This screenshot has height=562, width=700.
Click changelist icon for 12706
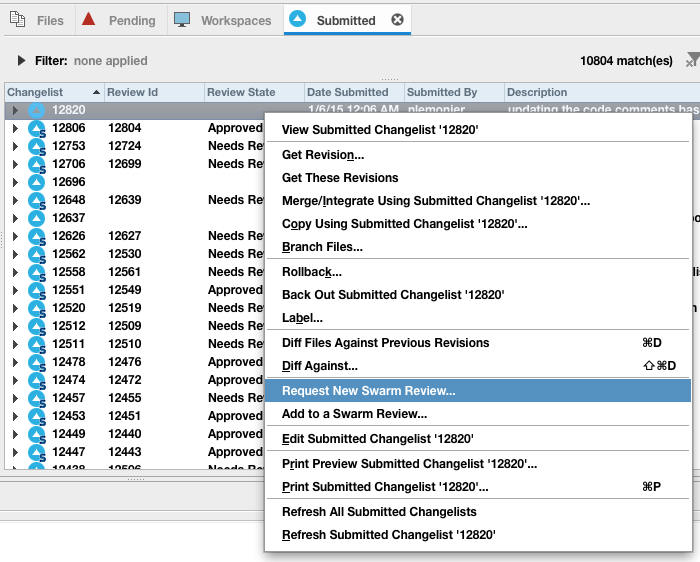click(x=37, y=164)
